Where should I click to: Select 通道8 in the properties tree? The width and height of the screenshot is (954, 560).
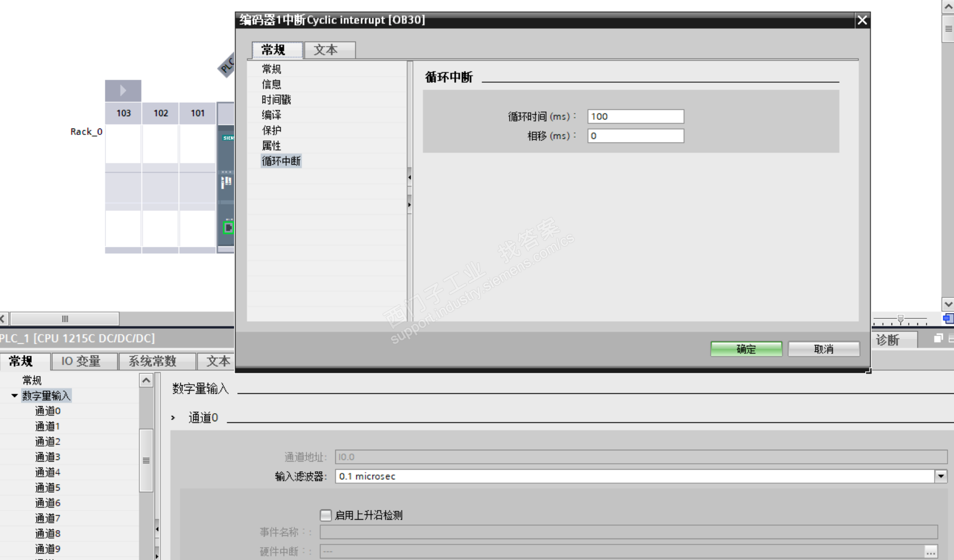[x=48, y=534]
